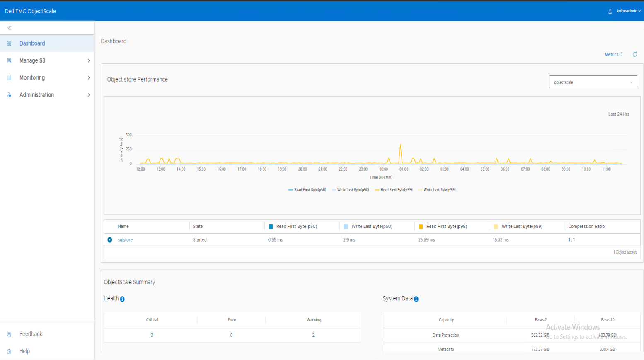Expand the Monitoring submenu chevron
The image size is (644, 360).
[x=89, y=77]
